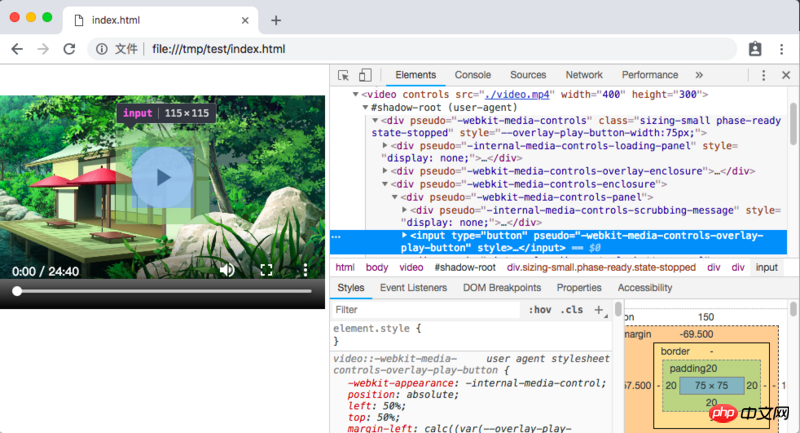The height and width of the screenshot is (433, 800).
Task: Switch to the Console tab
Action: click(x=472, y=75)
